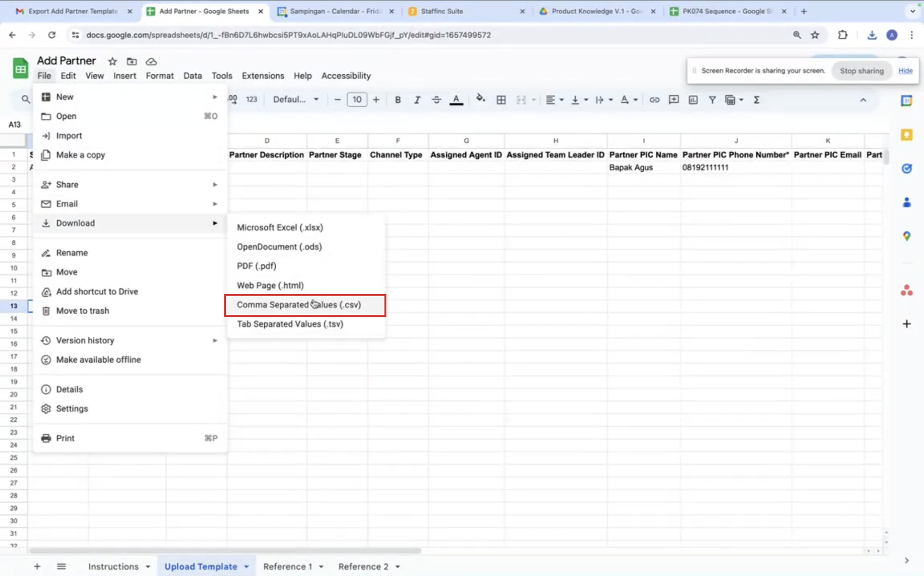Screen dimensions: 924x576
Task: Open the Extensions menu
Action: click(x=263, y=76)
